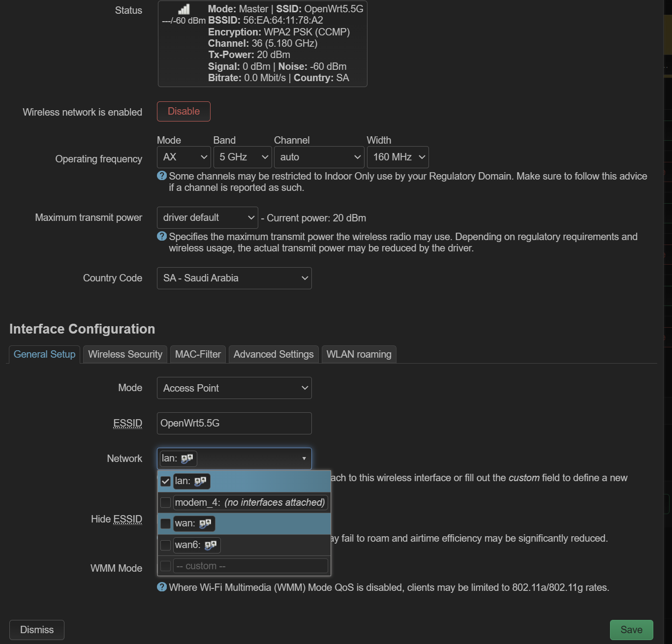Check the wan network checkbox
The width and height of the screenshot is (672, 644).
click(166, 523)
